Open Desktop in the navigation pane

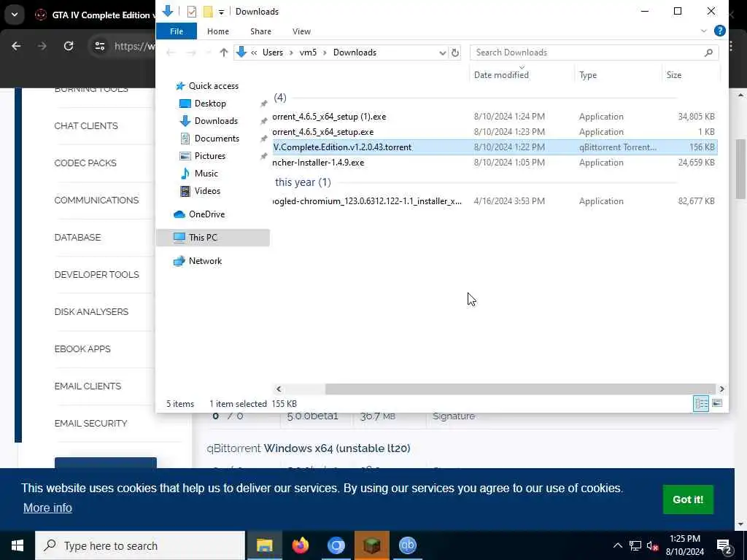210,104
